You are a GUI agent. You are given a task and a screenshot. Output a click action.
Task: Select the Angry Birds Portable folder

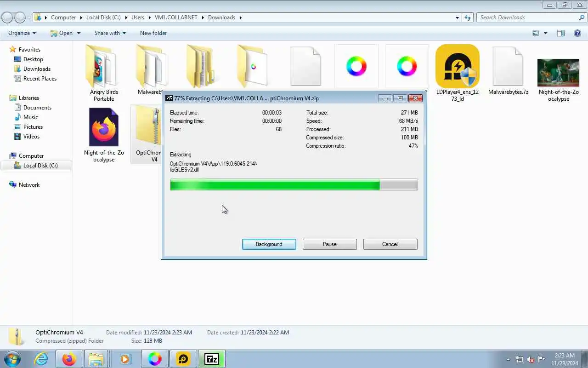pos(104,73)
